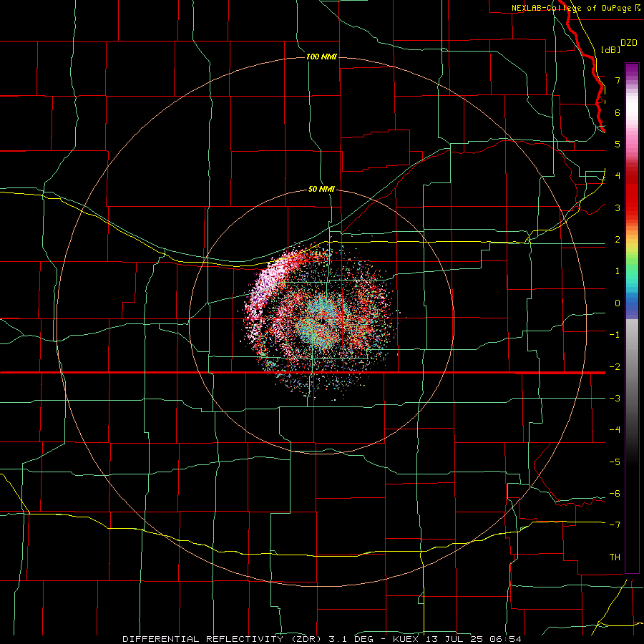644x644 pixels.
Task: Click the DZD legend title
Action: [x=629, y=43]
